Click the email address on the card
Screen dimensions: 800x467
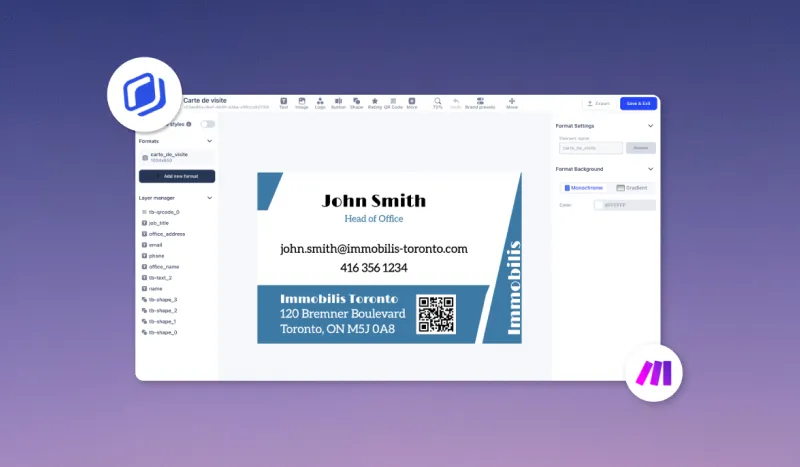[373, 249]
